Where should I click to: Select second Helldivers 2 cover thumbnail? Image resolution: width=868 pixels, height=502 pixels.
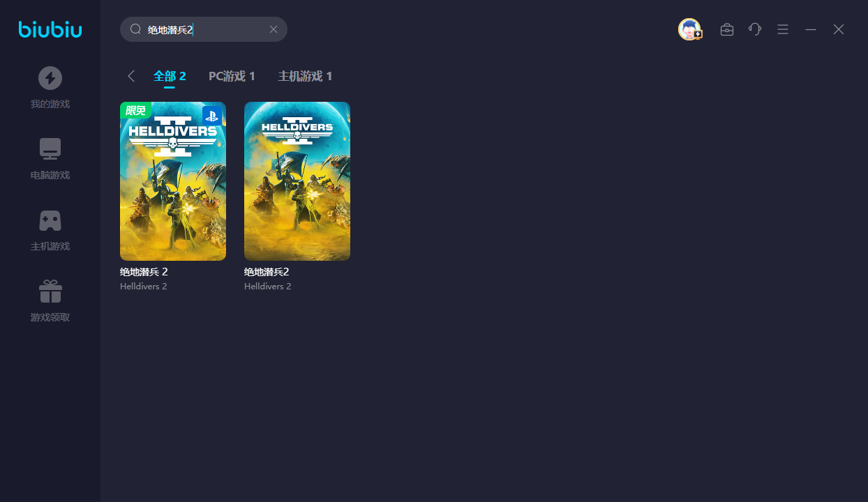coord(297,181)
